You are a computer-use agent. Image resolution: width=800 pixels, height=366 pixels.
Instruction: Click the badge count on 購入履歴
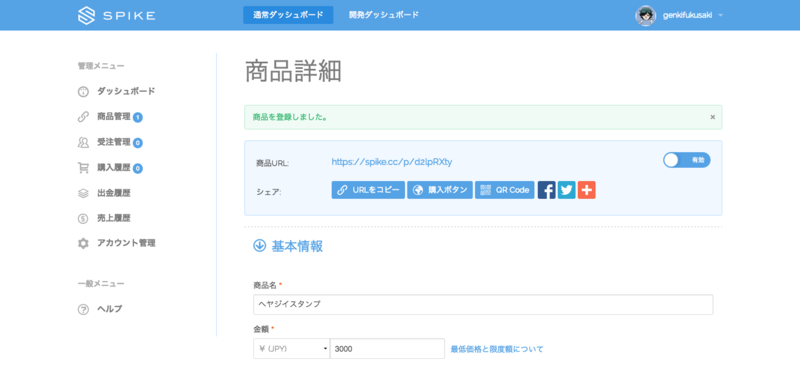[x=138, y=168]
